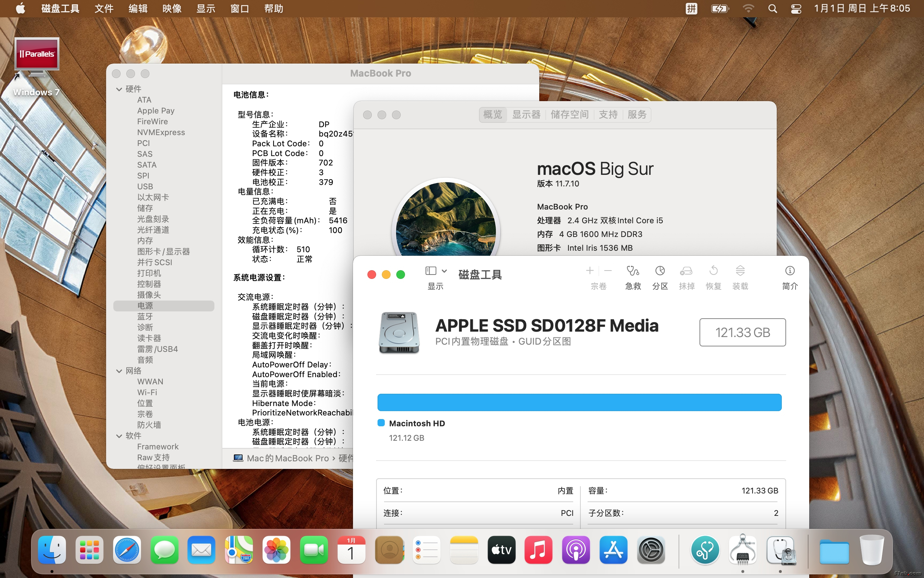This screenshot has width=924, height=578.
Task: Open Finder from the Dock
Action: (52, 550)
